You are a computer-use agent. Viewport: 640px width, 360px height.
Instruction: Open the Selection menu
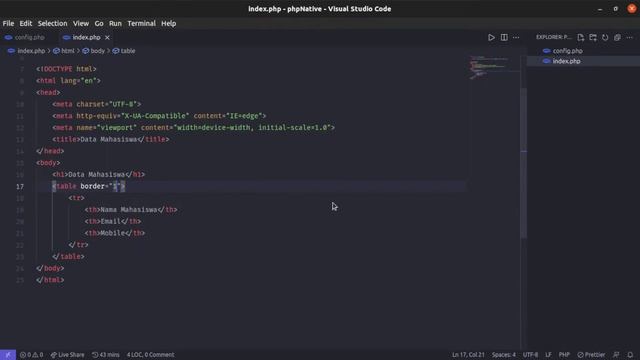point(52,24)
